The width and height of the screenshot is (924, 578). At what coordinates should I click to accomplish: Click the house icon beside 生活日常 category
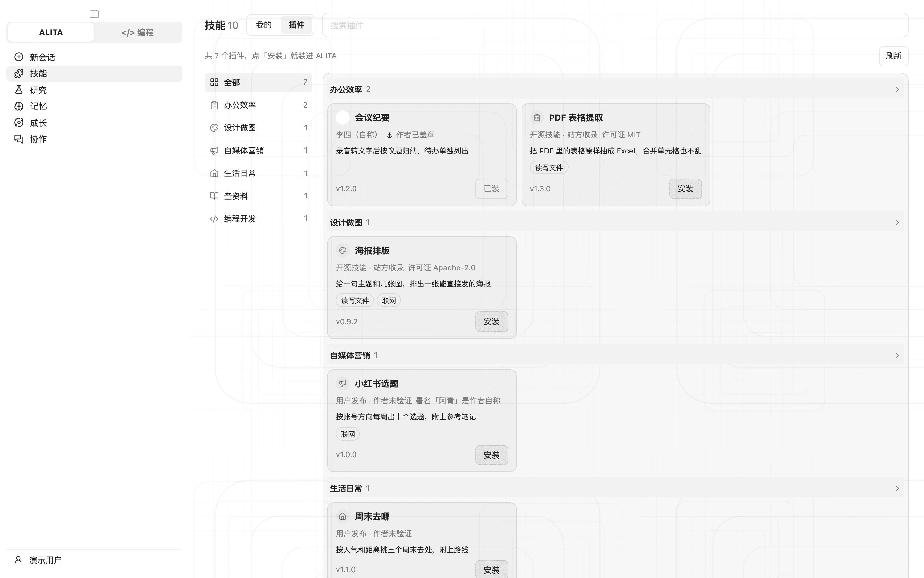(214, 173)
